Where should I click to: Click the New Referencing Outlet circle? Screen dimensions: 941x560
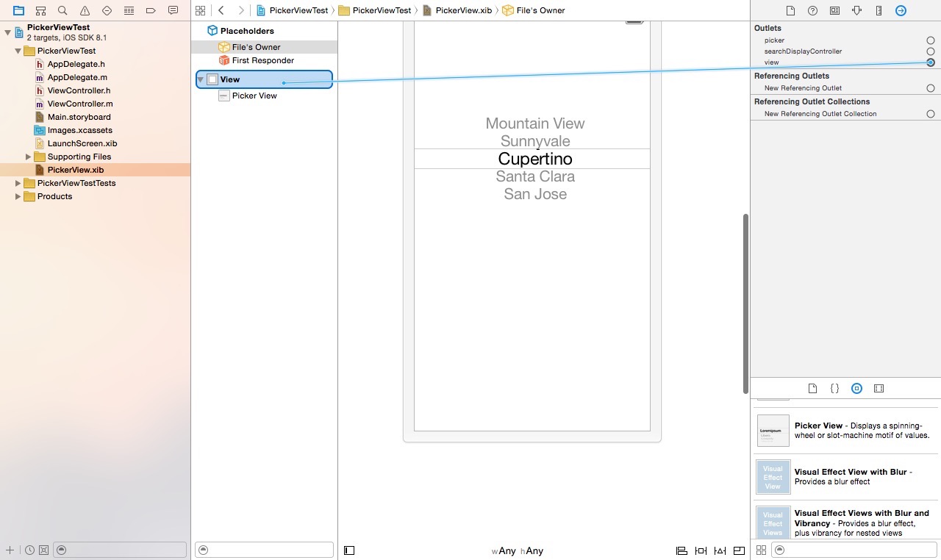(931, 88)
